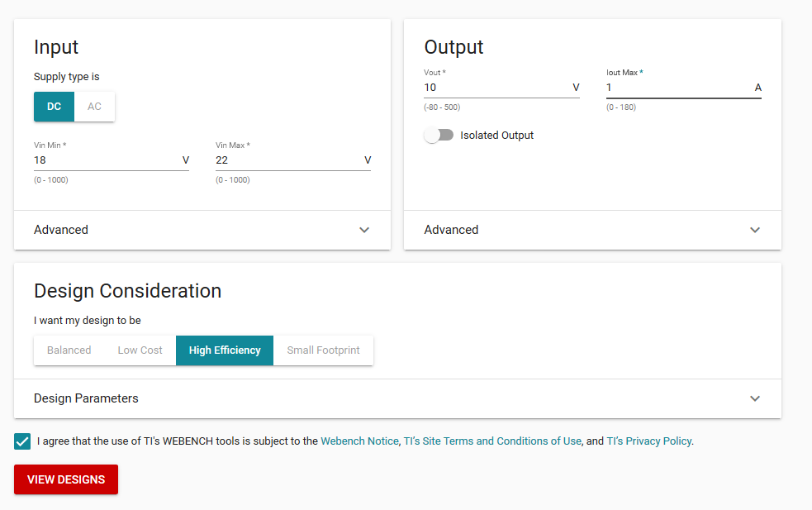Select the High Efficiency design option

click(x=225, y=350)
